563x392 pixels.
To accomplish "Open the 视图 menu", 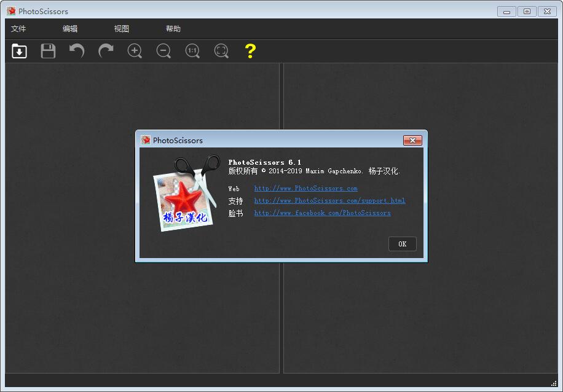I will point(122,29).
